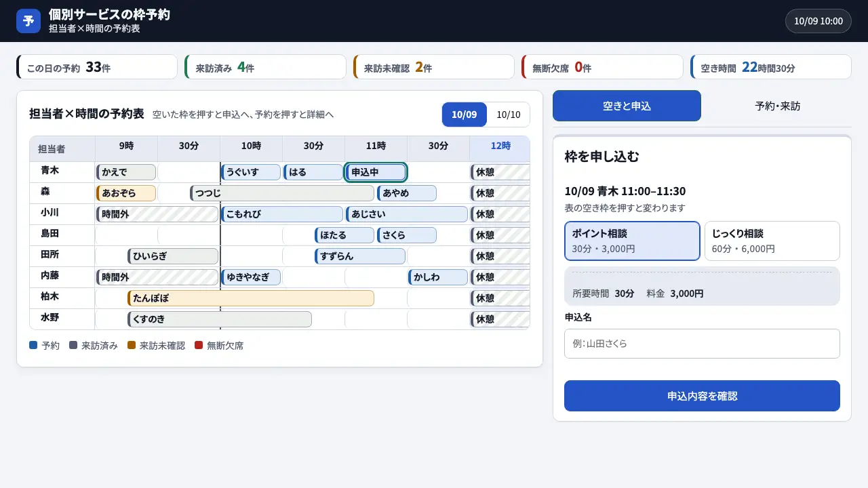
Task: Select the 10/09 date toggle button
Action: [465, 115]
